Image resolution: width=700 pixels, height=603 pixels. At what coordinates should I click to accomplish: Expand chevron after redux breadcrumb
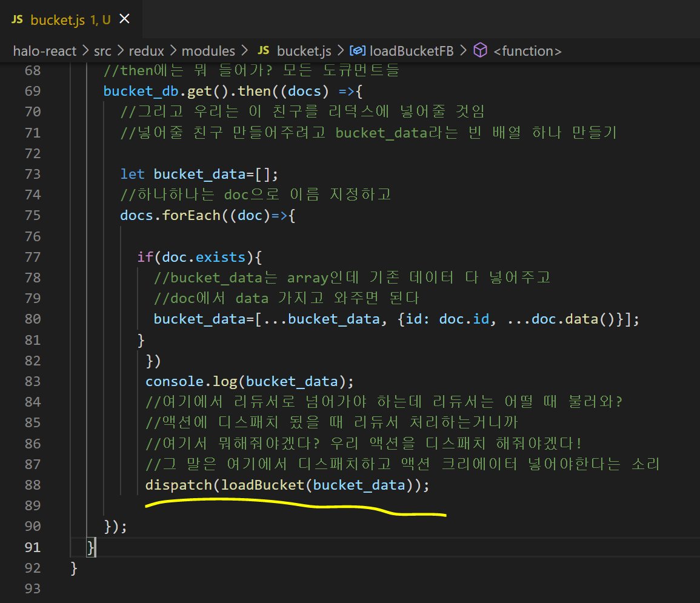pos(173,50)
